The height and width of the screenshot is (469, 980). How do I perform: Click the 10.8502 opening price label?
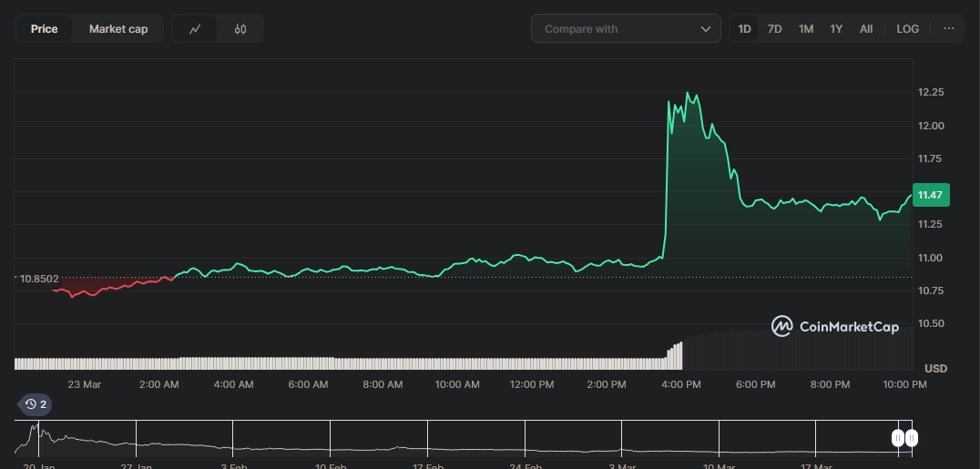[x=40, y=279]
